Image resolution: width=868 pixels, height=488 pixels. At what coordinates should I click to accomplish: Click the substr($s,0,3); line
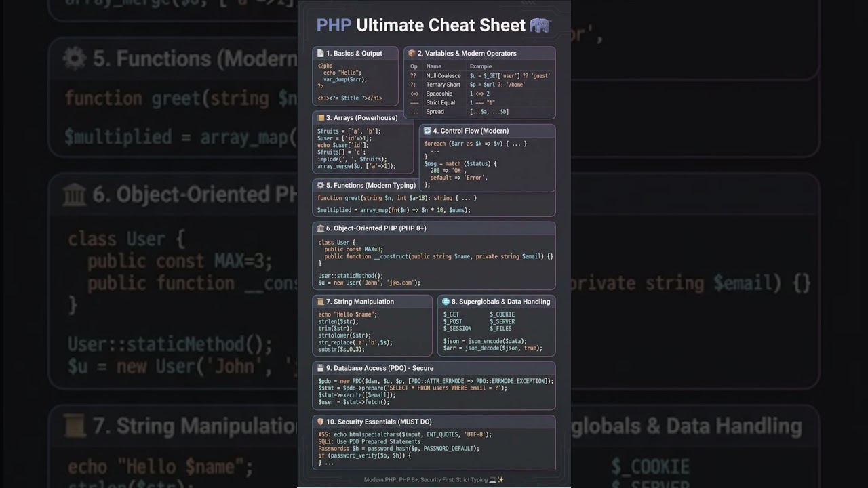(x=342, y=349)
